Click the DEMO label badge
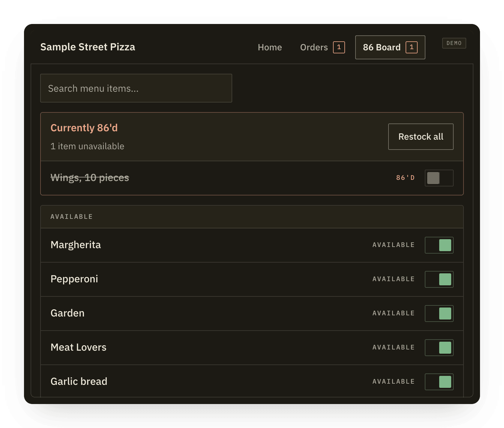Viewport: 504px width, 428px height. (x=454, y=43)
